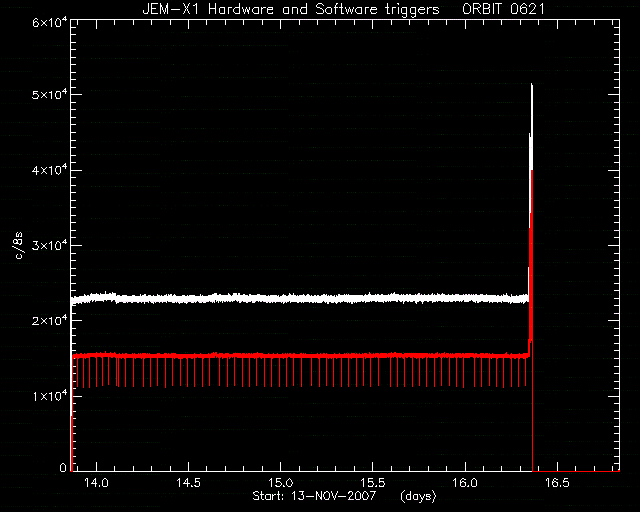Screen dimensions: 640x512
Task: Click the 16.5 x-axis tick label
Action: (x=557, y=483)
